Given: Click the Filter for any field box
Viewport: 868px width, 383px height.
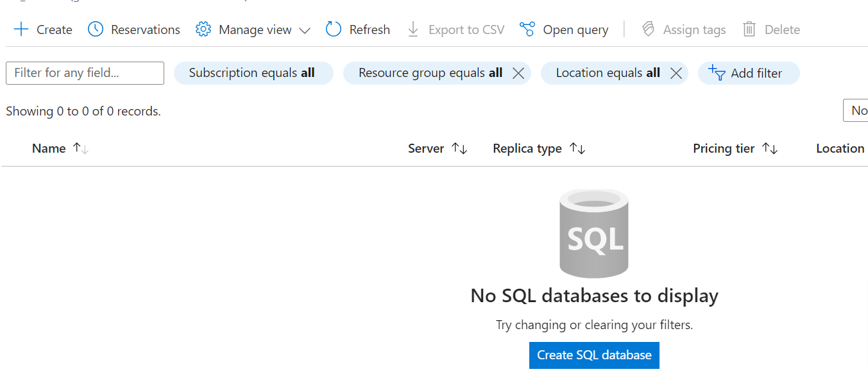Looking at the screenshot, I should 84,72.
